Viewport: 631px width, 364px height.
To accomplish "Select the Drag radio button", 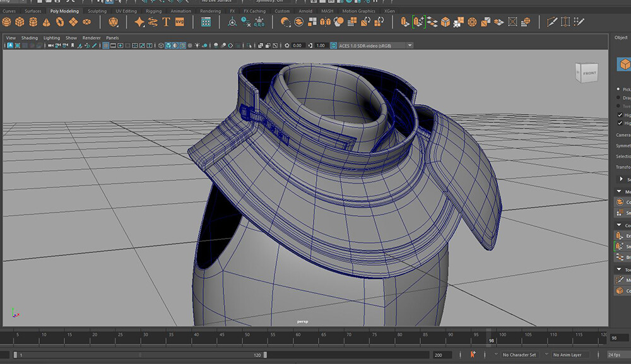I will [618, 97].
